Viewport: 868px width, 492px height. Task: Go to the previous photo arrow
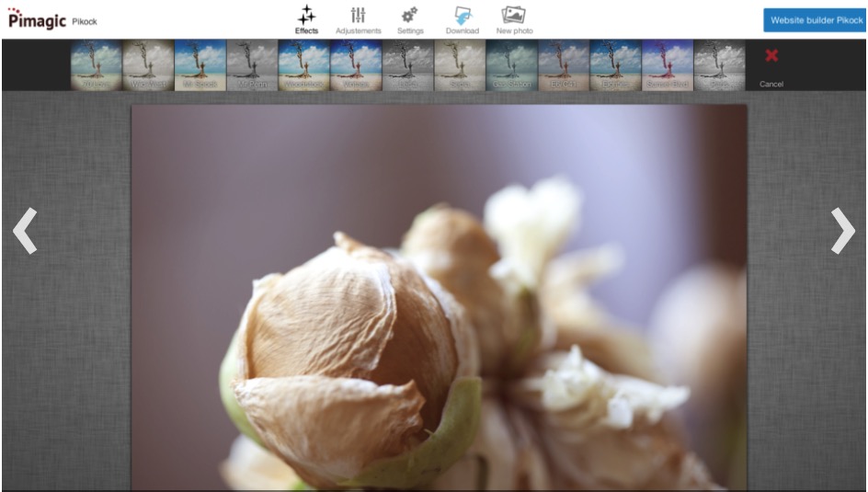(x=25, y=230)
